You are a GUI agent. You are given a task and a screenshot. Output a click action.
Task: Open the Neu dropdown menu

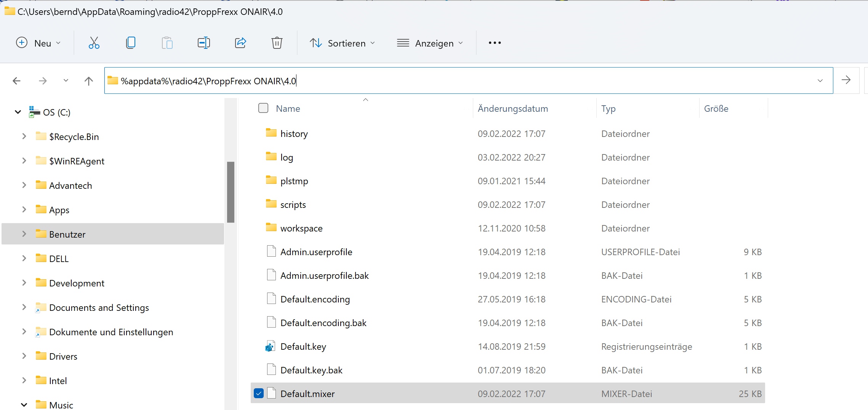(x=38, y=43)
